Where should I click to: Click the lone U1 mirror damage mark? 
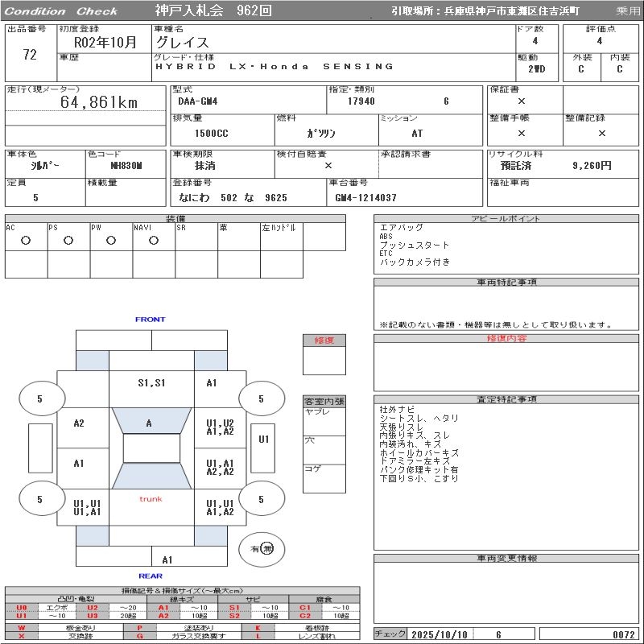263,440
